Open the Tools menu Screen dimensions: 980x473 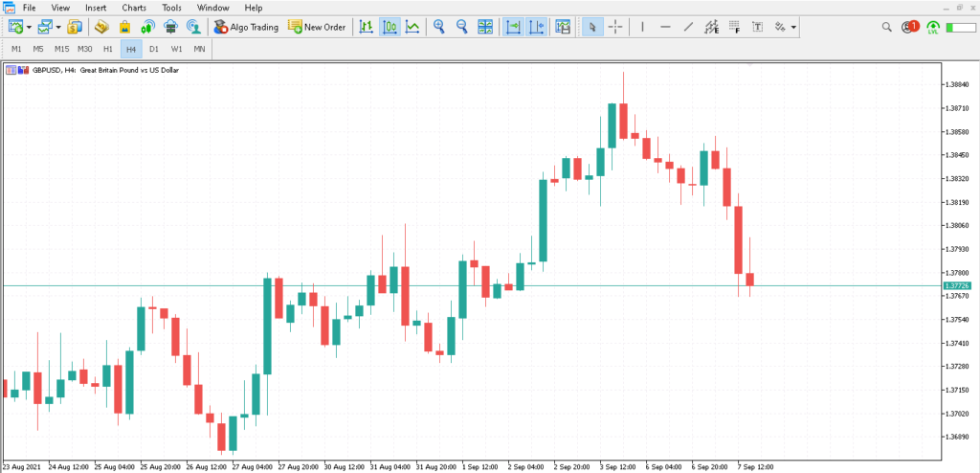click(x=172, y=8)
